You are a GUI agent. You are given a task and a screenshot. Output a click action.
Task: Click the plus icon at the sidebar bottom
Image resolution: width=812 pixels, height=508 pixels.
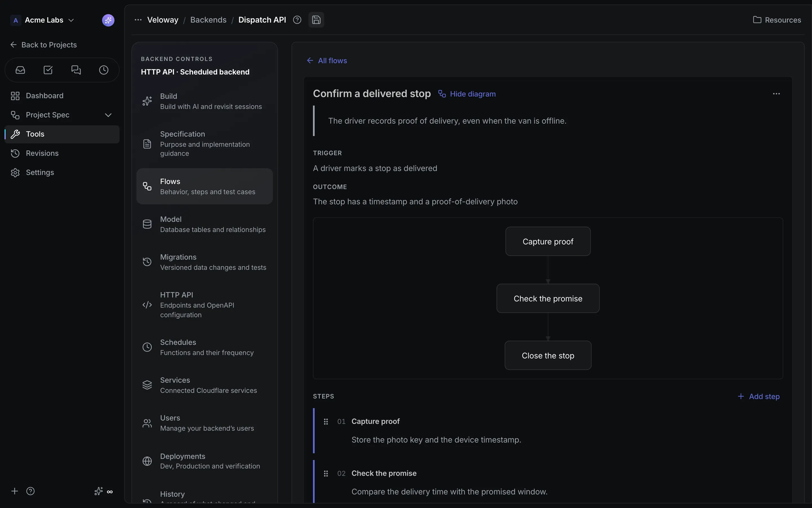pyautogui.click(x=14, y=491)
